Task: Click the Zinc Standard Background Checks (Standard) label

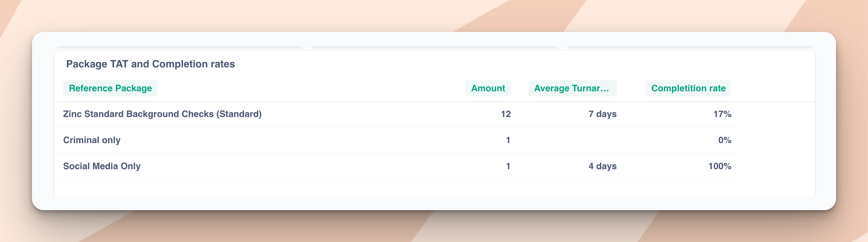Action: pos(162,114)
